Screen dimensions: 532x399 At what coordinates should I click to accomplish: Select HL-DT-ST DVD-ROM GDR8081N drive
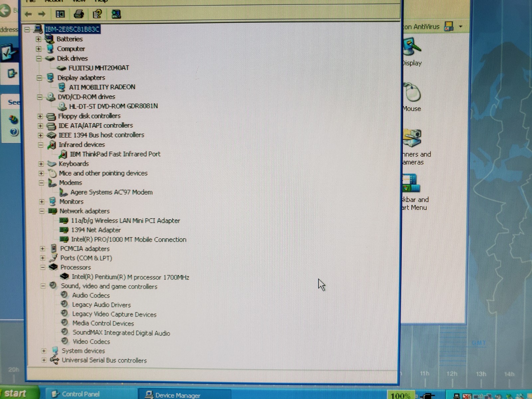pos(113,106)
